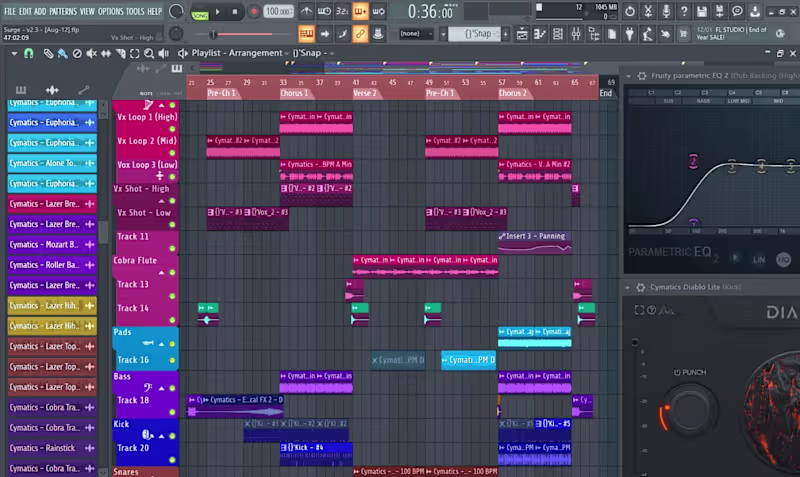The image size is (800, 477).
Task: Open the audio editor scissors icon
Action: pos(648,11)
